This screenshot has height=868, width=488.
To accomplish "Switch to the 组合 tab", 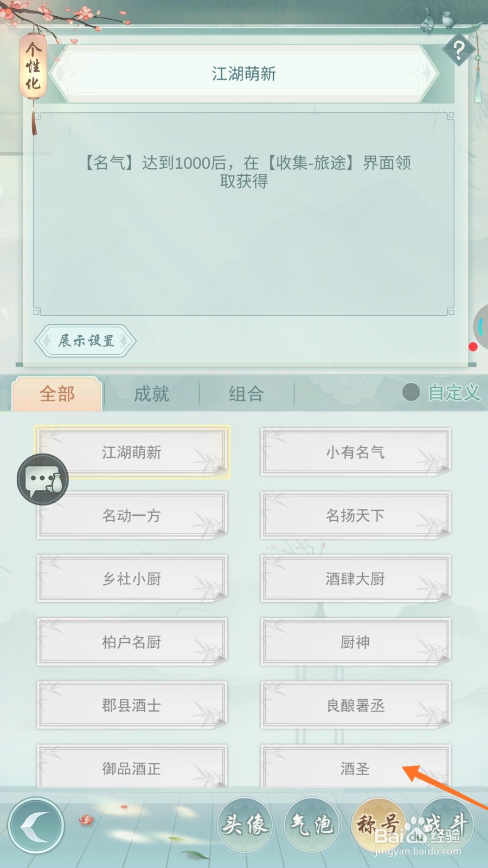I will click(x=246, y=394).
